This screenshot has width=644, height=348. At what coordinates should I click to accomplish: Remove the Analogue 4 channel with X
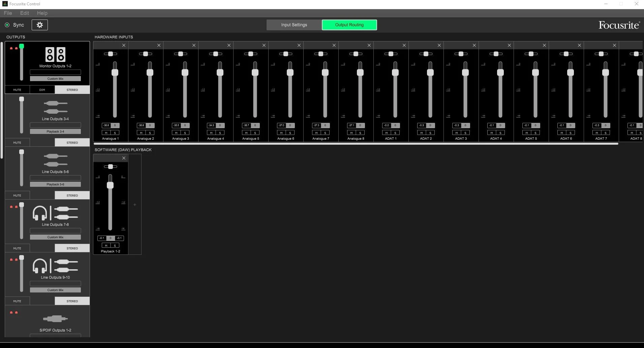pyautogui.click(x=229, y=45)
